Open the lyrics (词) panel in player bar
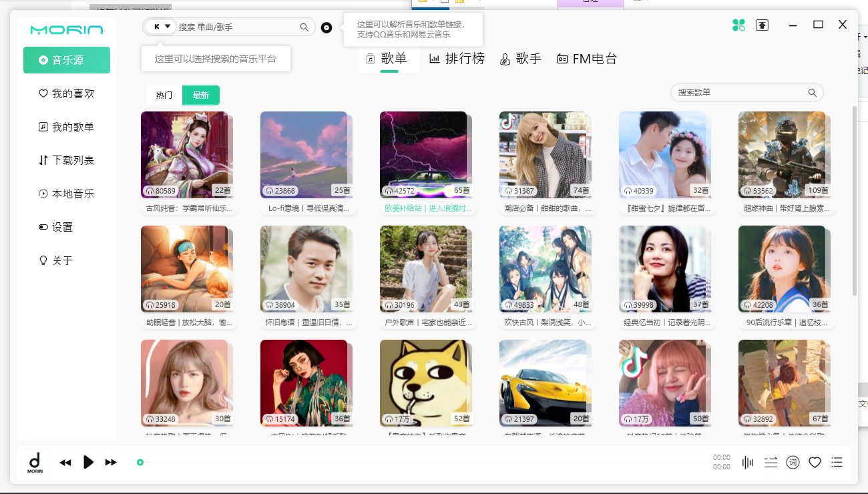 793,462
